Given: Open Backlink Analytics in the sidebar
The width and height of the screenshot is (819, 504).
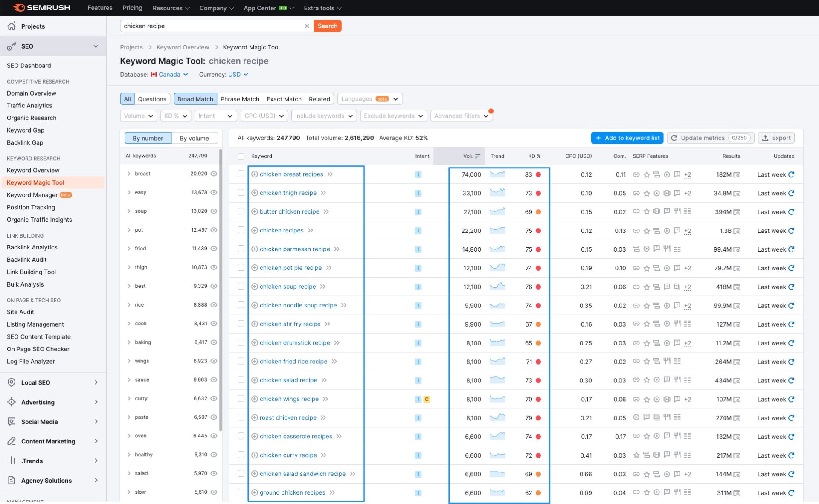Looking at the screenshot, I should pyautogui.click(x=32, y=247).
